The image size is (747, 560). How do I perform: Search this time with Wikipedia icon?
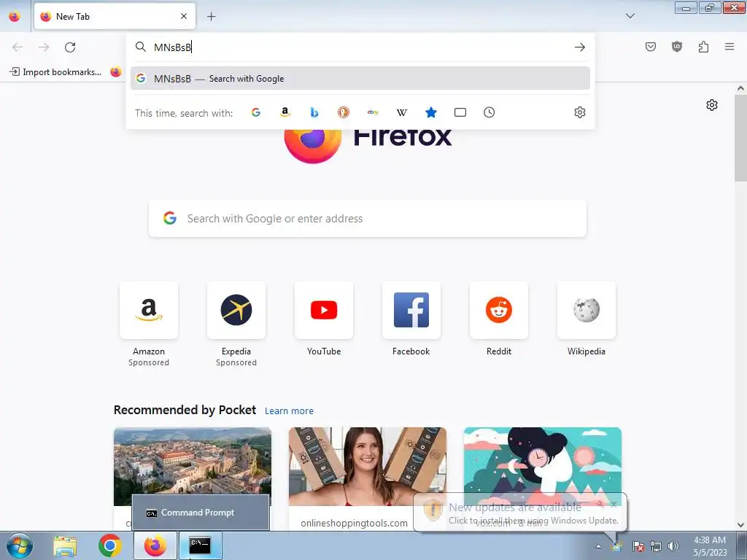402,112
